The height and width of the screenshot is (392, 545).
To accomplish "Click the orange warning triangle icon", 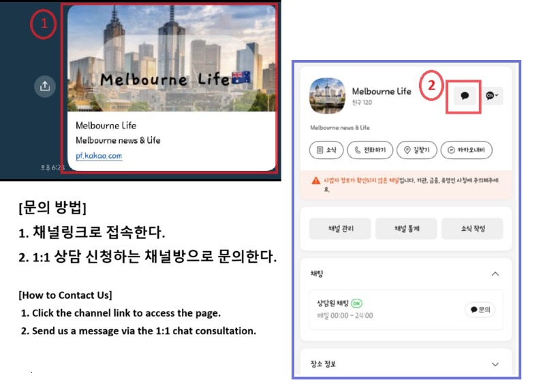I will pos(315,180).
